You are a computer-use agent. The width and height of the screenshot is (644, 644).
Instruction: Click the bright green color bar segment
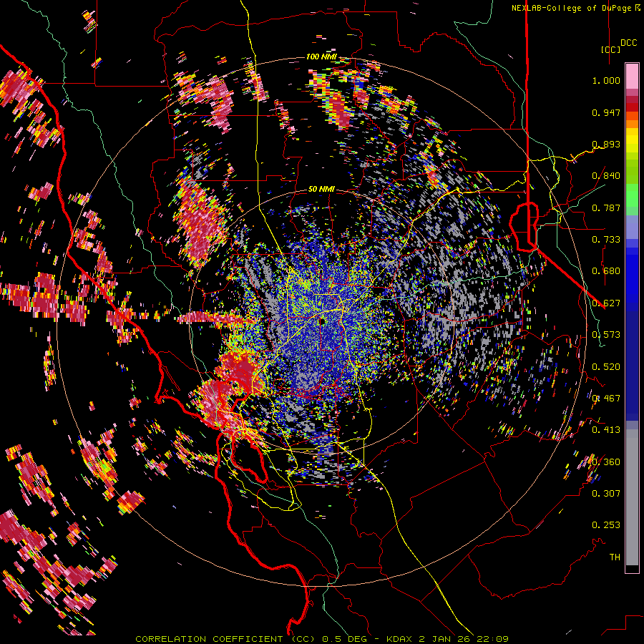click(x=632, y=195)
